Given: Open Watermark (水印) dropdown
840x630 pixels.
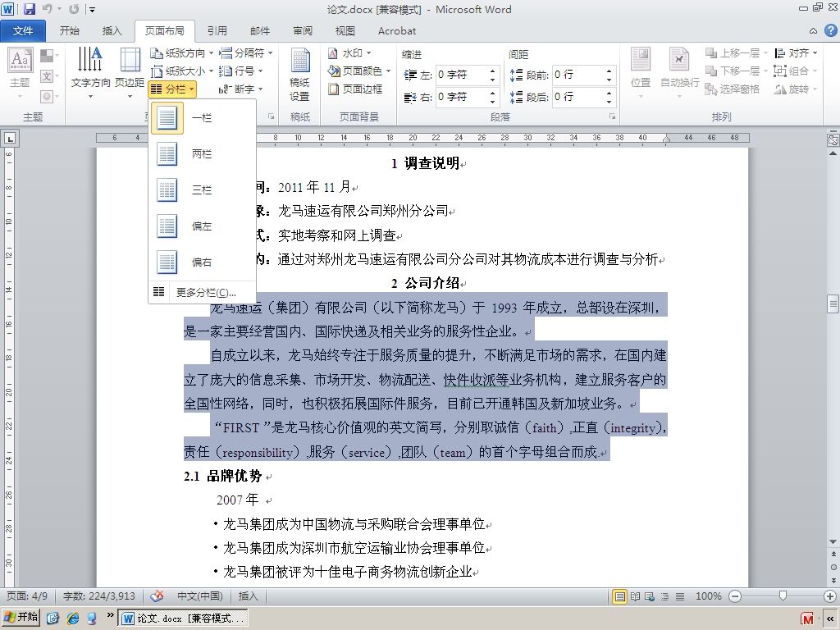Looking at the screenshot, I should [x=349, y=53].
